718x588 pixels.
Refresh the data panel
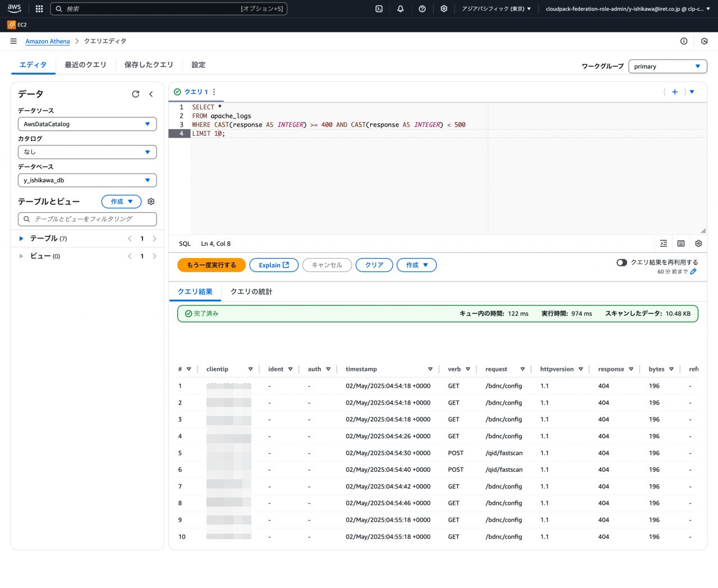pyautogui.click(x=135, y=94)
